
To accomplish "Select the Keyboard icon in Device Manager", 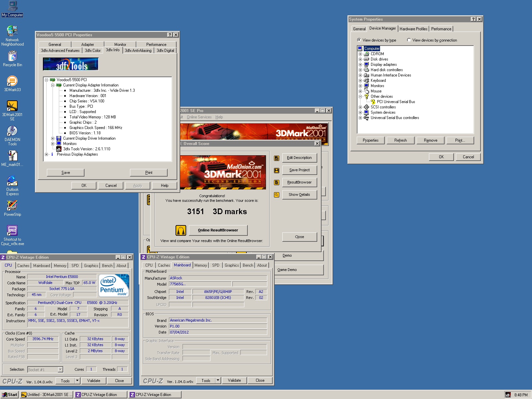I will coord(366,80).
